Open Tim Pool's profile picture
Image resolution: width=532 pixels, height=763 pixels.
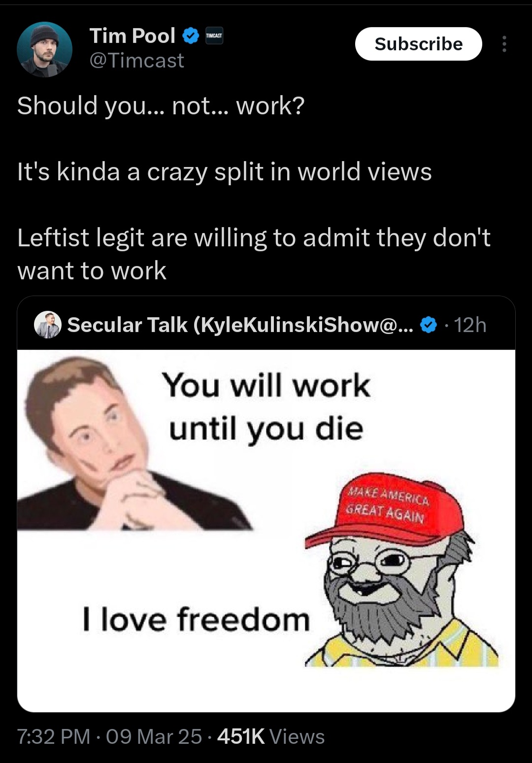click(x=44, y=49)
